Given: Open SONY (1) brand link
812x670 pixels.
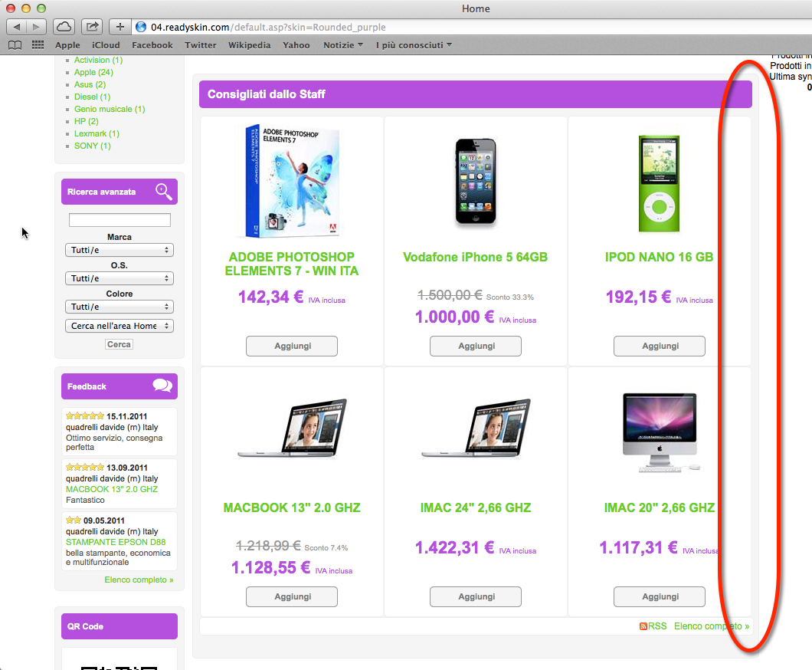Looking at the screenshot, I should coord(92,146).
